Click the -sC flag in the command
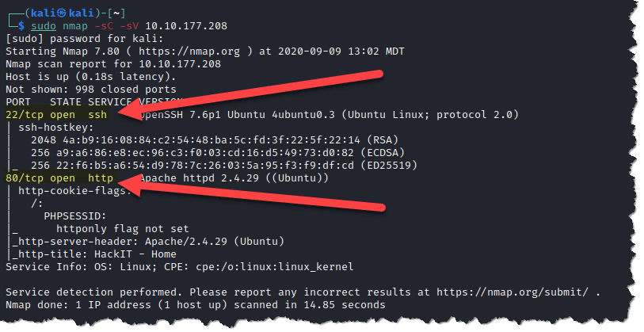644x332 pixels. 104,26
